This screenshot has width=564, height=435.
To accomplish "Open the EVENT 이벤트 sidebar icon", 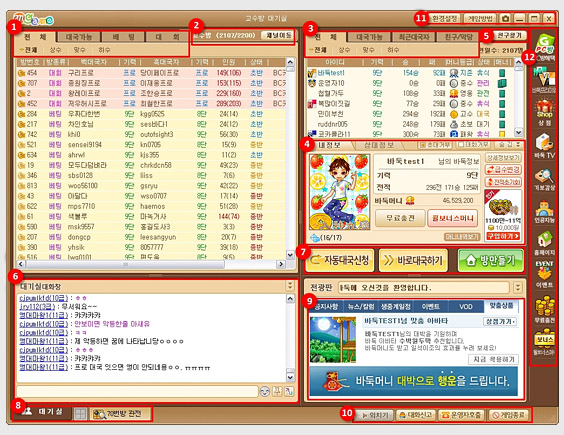I will (544, 274).
